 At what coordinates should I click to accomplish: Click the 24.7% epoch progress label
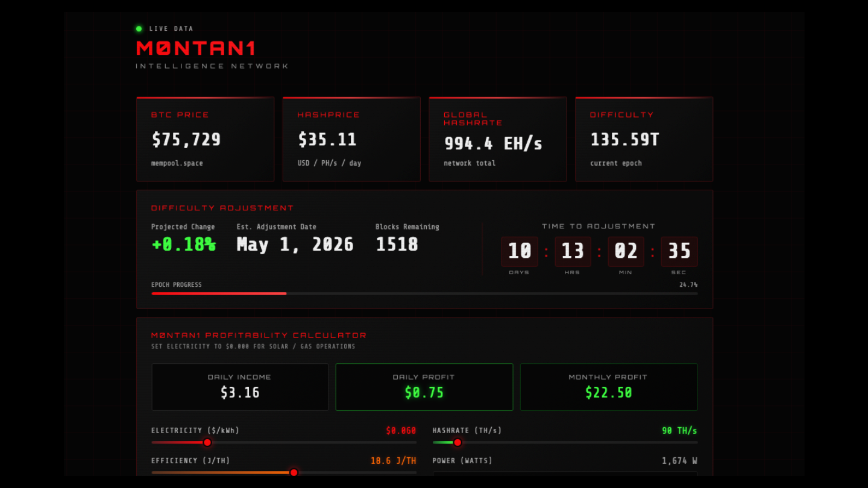[688, 284]
